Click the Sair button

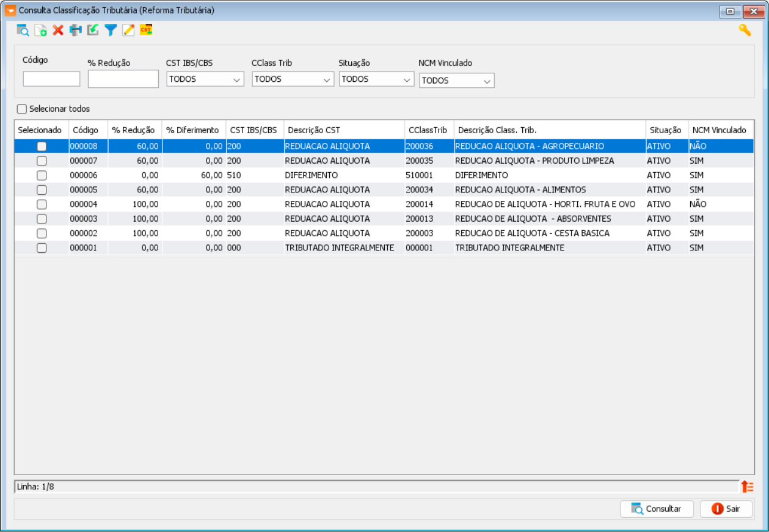726,509
